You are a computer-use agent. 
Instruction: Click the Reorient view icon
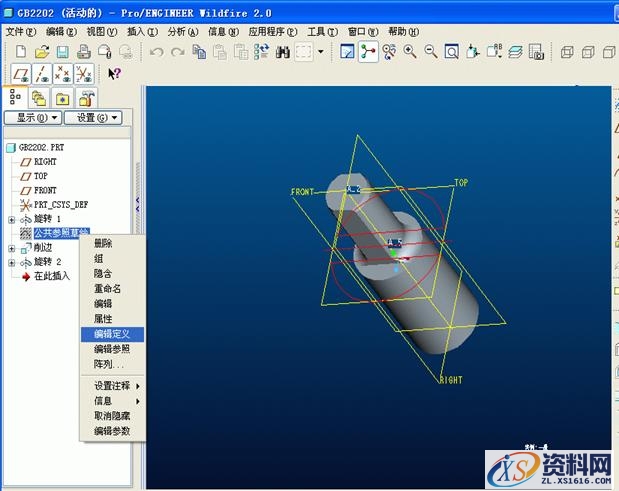[473, 52]
